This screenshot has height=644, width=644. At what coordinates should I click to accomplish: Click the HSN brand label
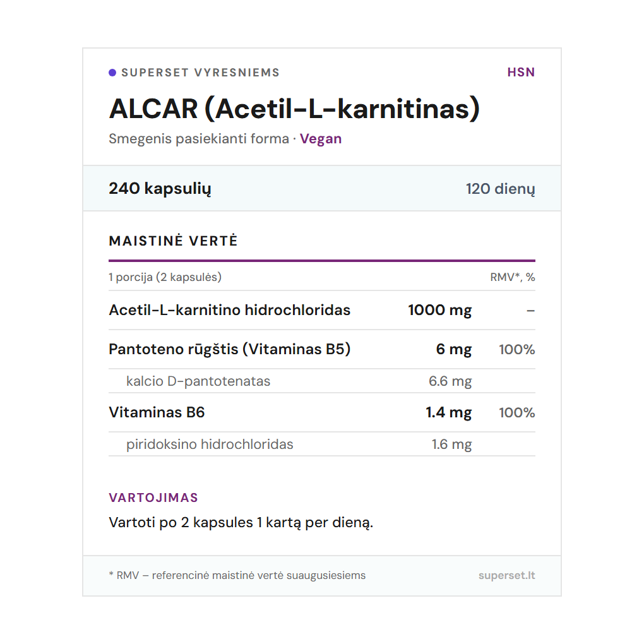click(x=521, y=73)
